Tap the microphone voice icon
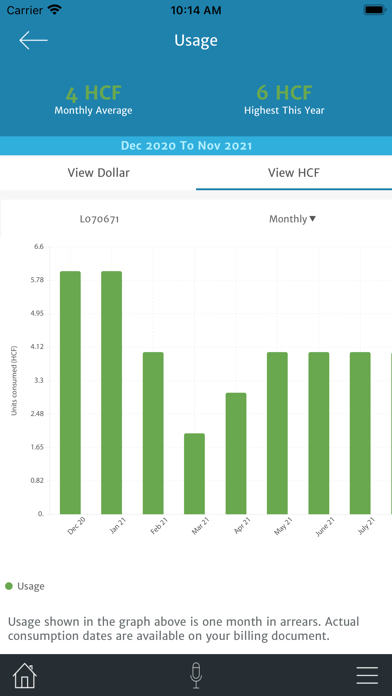 point(196,676)
